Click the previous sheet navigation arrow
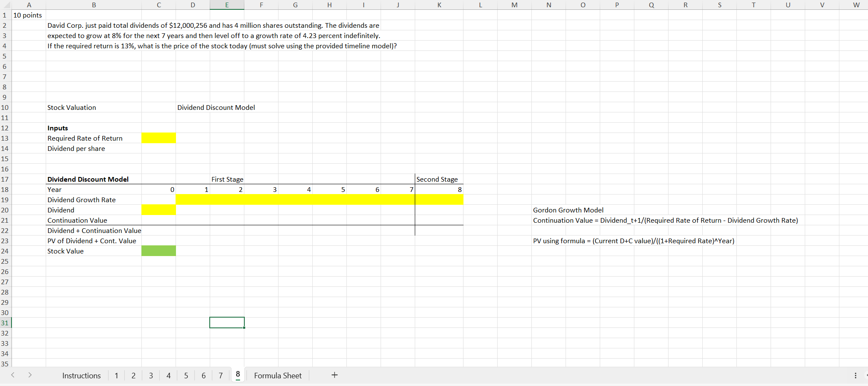The image size is (868, 386). 13,375
